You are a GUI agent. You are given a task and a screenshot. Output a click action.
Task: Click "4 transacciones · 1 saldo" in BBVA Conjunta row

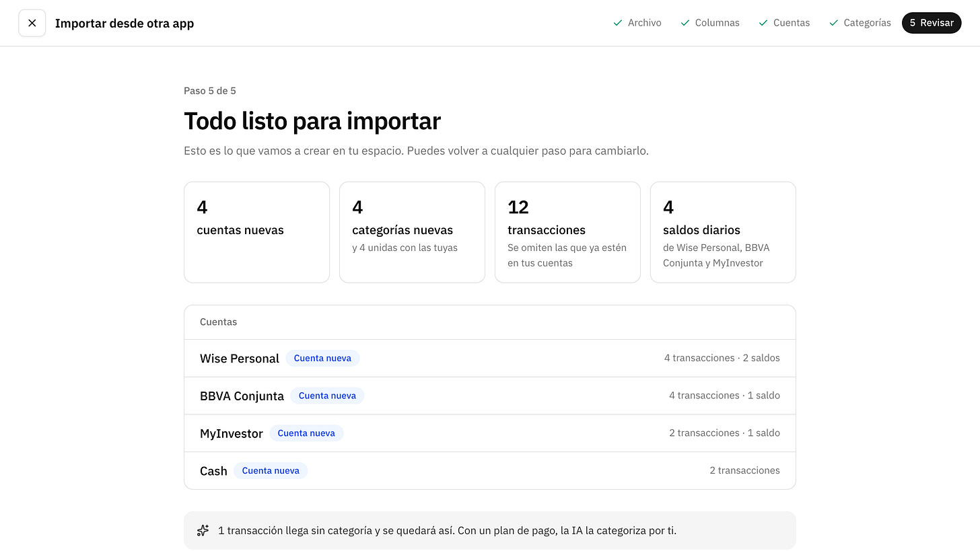click(x=724, y=396)
